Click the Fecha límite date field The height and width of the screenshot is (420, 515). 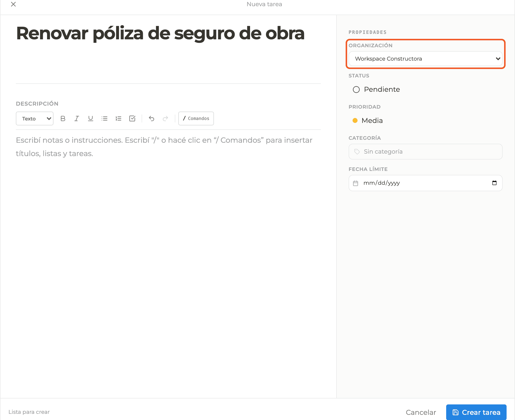click(x=425, y=183)
